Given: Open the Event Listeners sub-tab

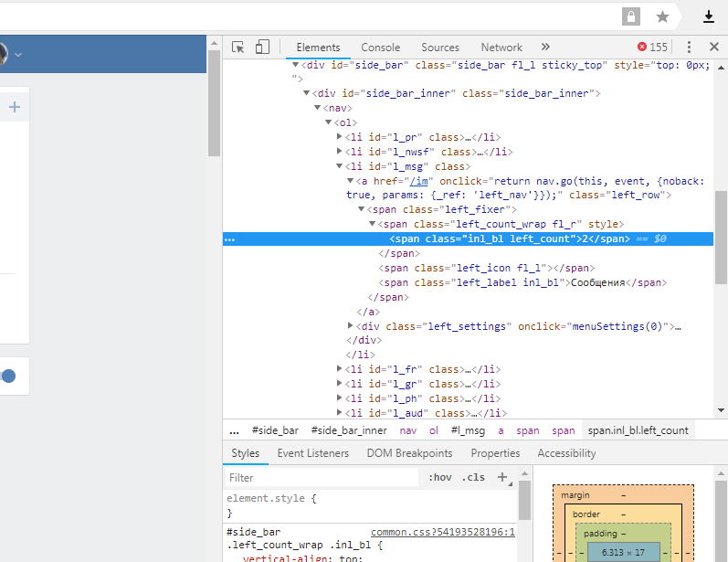Looking at the screenshot, I should (x=313, y=453).
